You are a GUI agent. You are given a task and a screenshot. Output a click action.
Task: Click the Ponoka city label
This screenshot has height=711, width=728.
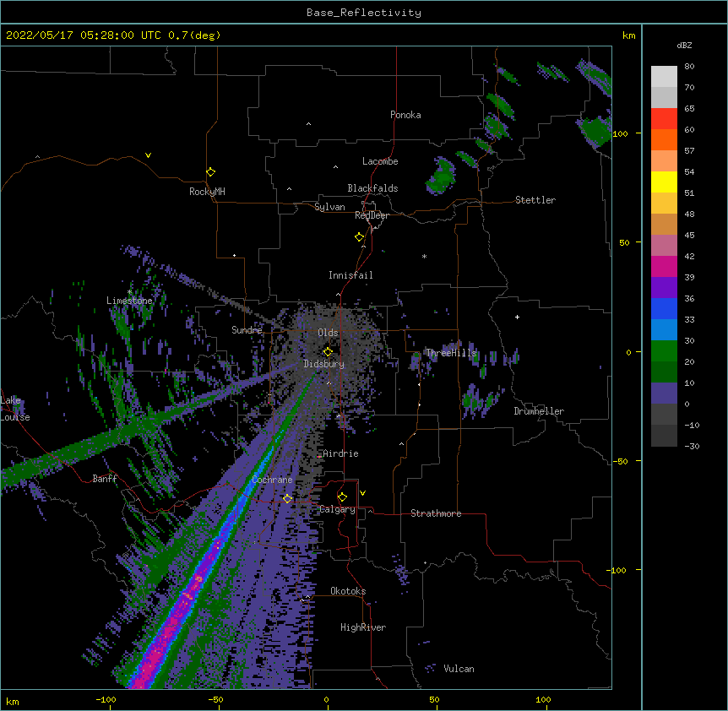(x=405, y=115)
